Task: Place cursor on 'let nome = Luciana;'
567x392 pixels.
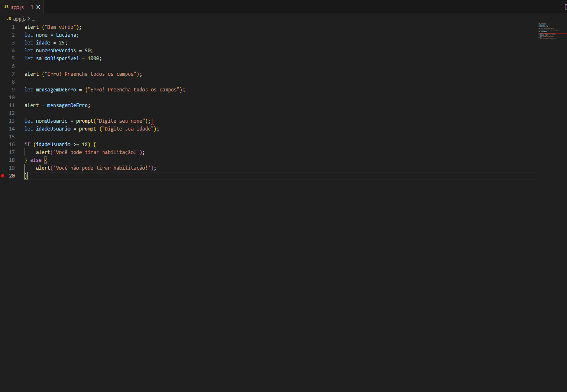Action: click(x=52, y=35)
